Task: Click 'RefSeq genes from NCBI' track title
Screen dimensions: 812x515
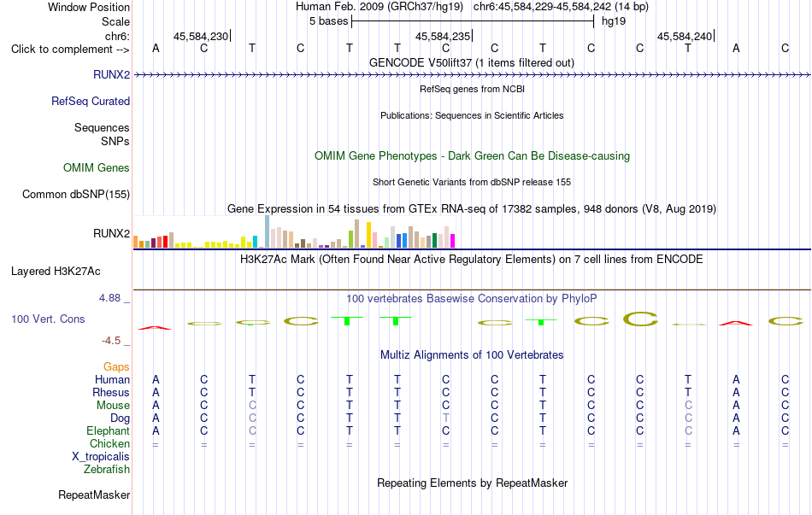Action: [472, 89]
